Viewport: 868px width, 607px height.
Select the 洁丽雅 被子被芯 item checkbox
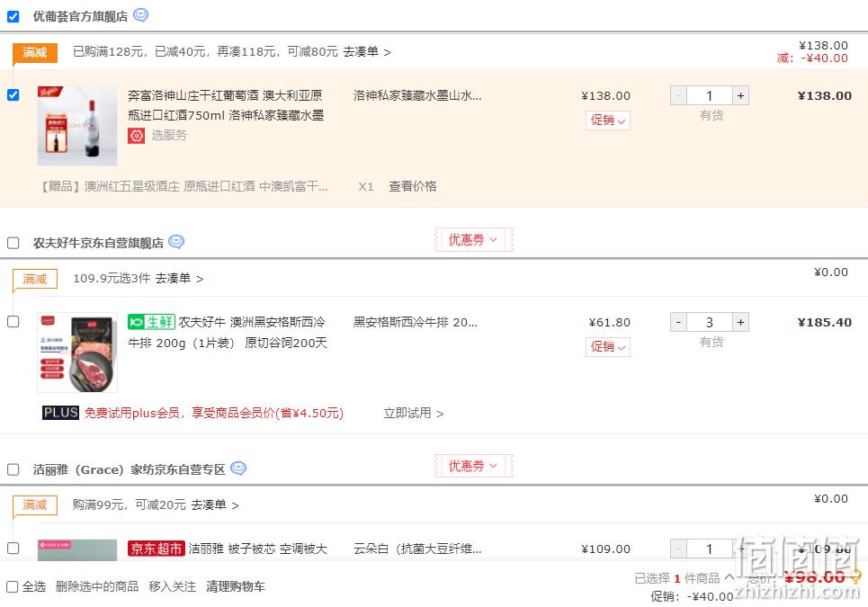tap(13, 548)
